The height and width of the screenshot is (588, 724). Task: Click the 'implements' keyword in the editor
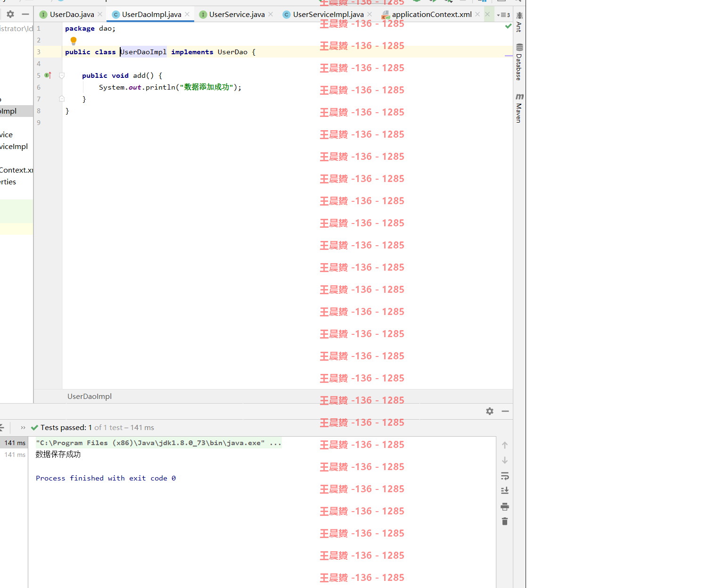(x=192, y=52)
